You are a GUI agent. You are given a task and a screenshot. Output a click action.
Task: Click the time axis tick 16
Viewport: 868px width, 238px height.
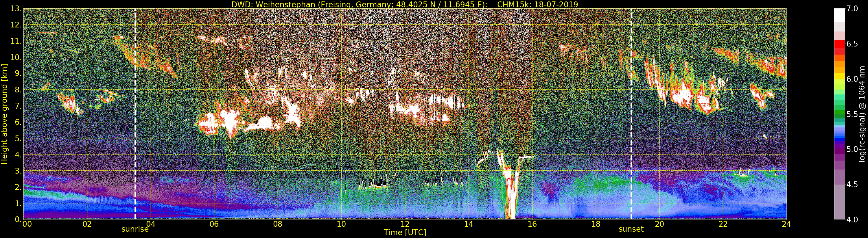(532, 224)
